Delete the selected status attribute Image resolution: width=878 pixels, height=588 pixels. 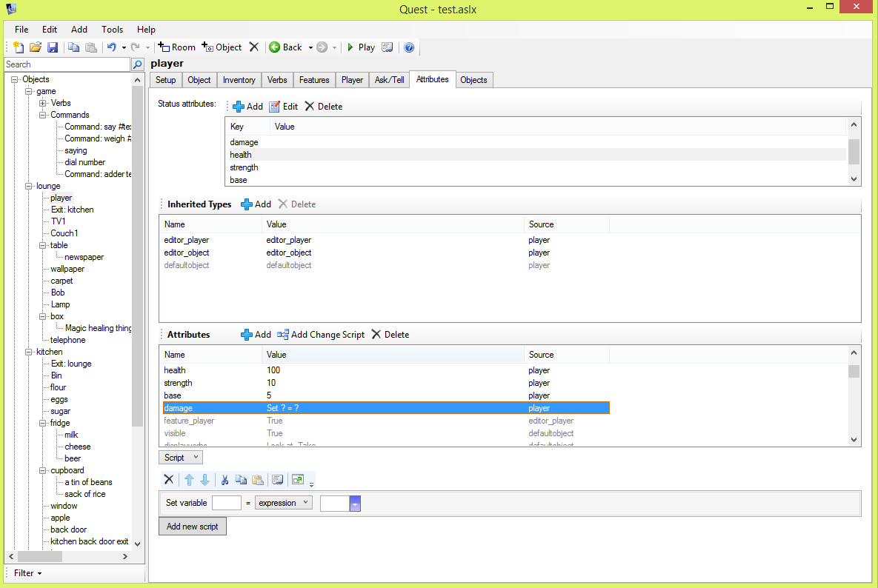tap(324, 107)
